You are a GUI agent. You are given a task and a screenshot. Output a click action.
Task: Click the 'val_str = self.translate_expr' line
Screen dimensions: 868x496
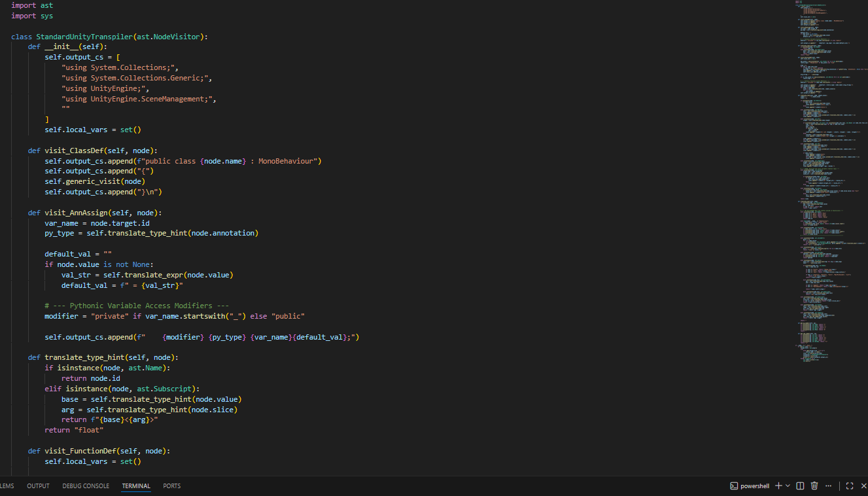147,275
